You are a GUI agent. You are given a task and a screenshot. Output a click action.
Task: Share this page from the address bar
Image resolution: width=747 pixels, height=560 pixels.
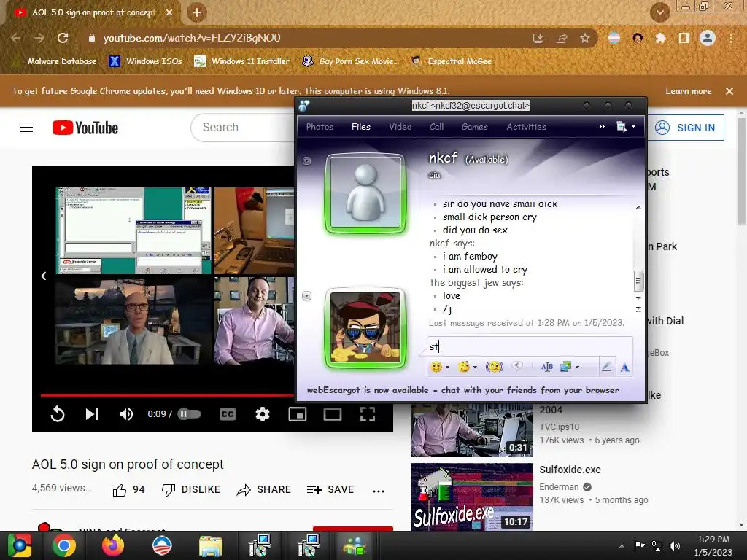pos(562,38)
